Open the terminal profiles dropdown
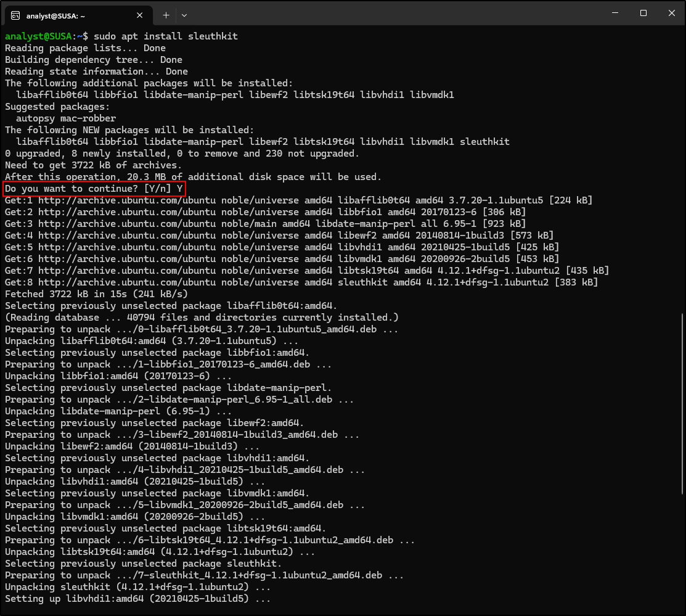The image size is (686, 616). point(184,15)
